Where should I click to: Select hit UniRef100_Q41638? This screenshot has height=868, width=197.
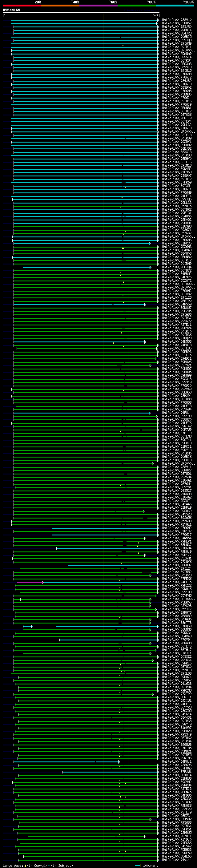click(x=176, y=683)
